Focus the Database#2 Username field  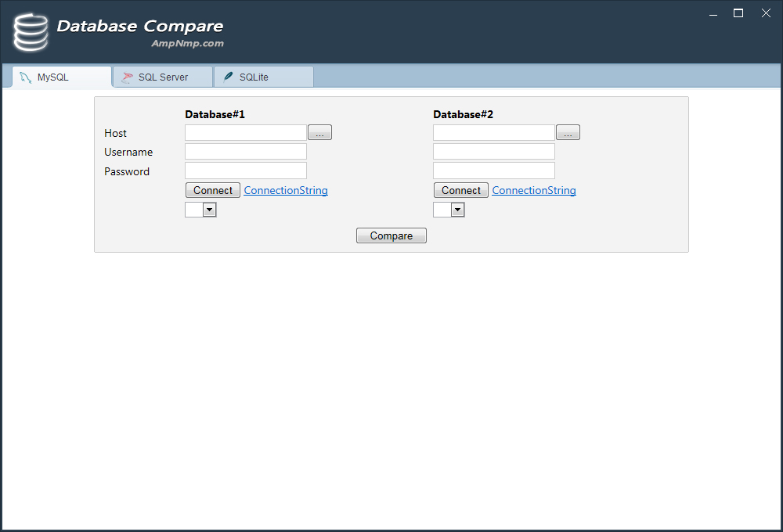tap(493, 152)
